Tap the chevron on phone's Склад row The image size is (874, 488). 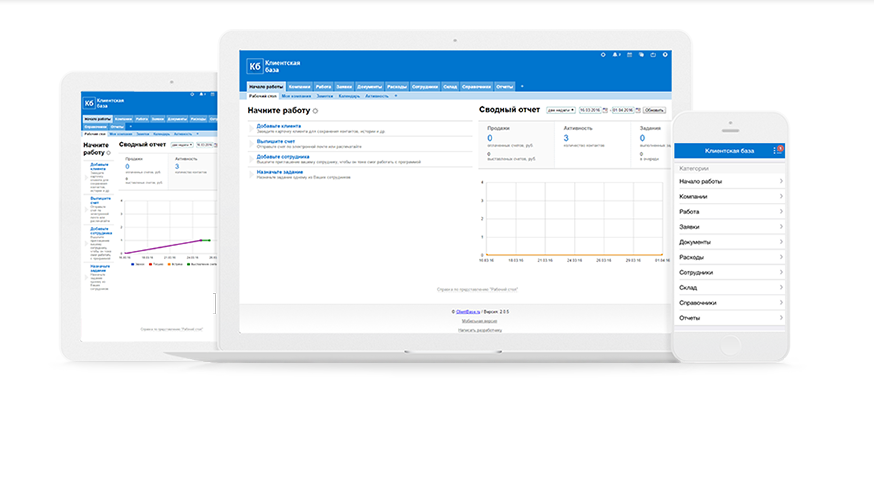tap(781, 287)
